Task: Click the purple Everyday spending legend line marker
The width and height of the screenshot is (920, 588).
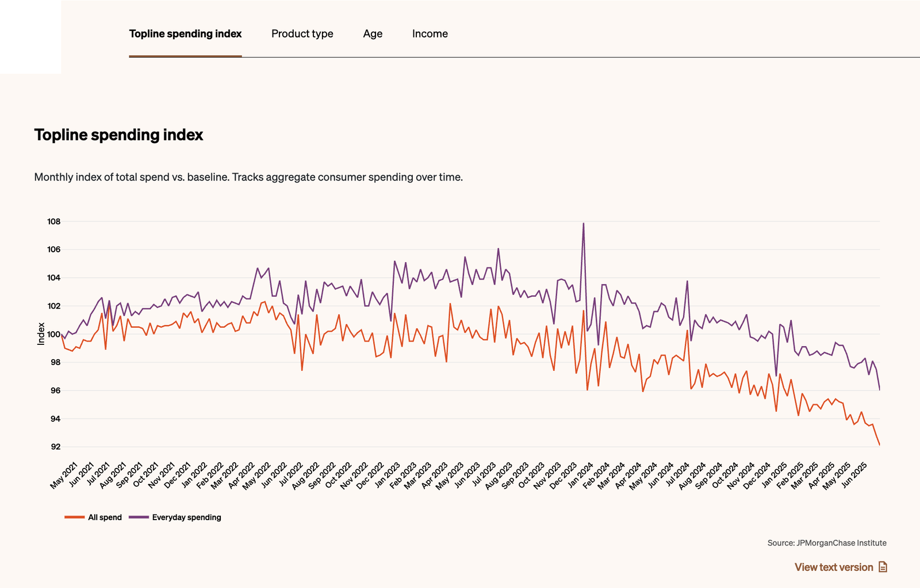Action: pos(139,517)
